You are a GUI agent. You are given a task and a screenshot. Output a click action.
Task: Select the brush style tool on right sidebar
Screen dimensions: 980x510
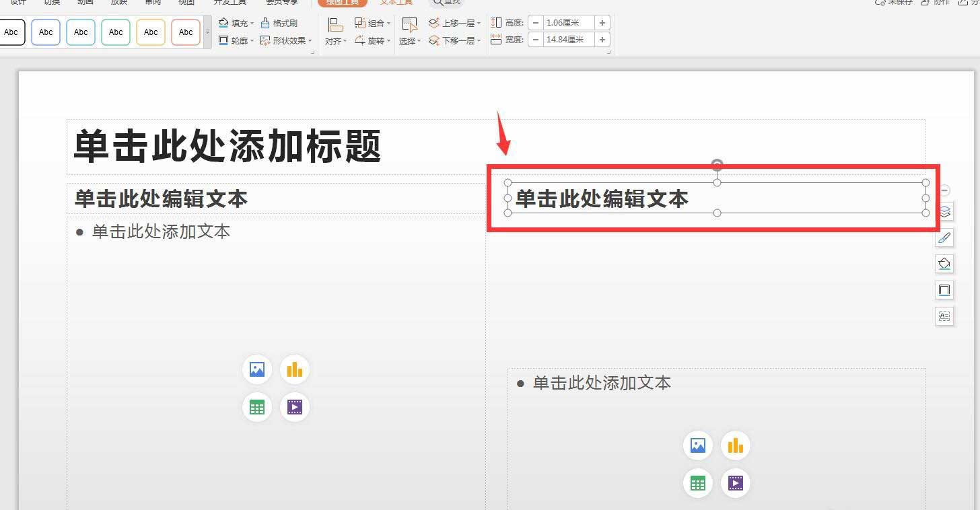[x=944, y=238]
